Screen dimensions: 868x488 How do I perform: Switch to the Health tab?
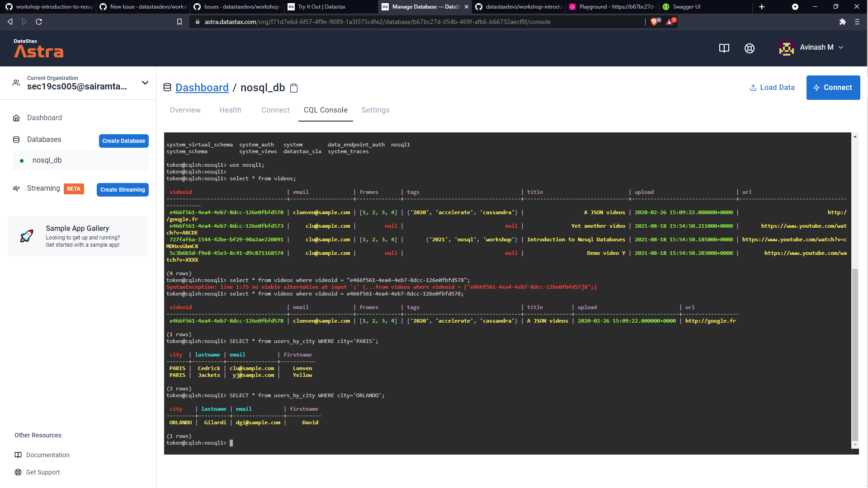230,110
